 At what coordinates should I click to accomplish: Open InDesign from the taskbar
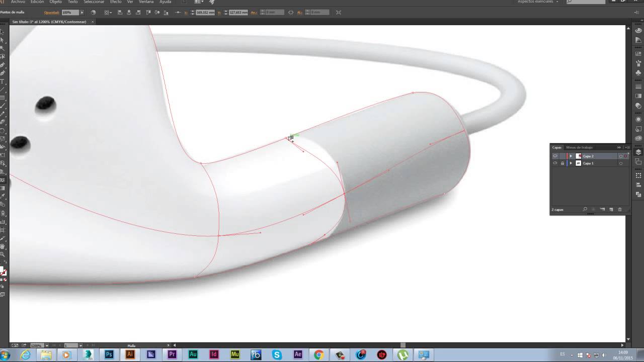214,355
